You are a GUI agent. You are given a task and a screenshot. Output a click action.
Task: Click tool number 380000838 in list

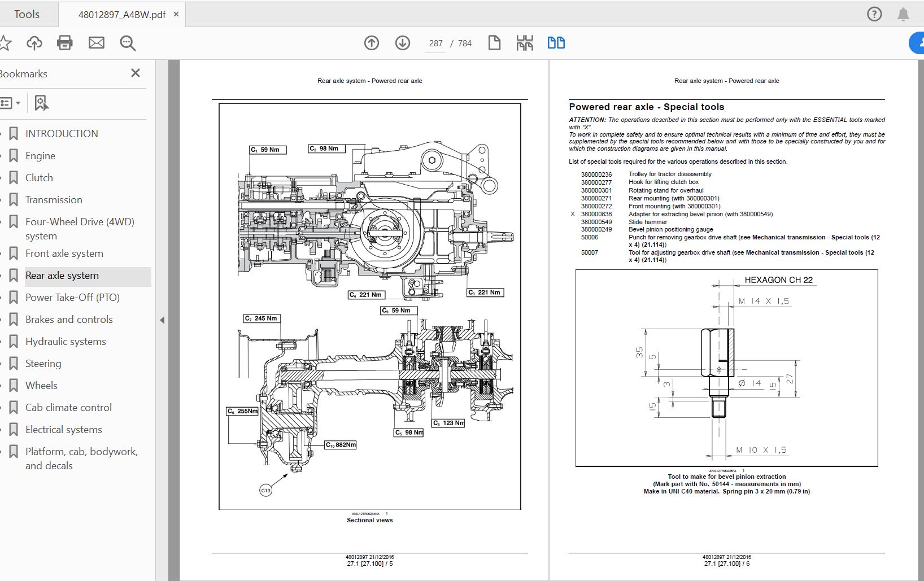[x=596, y=214]
